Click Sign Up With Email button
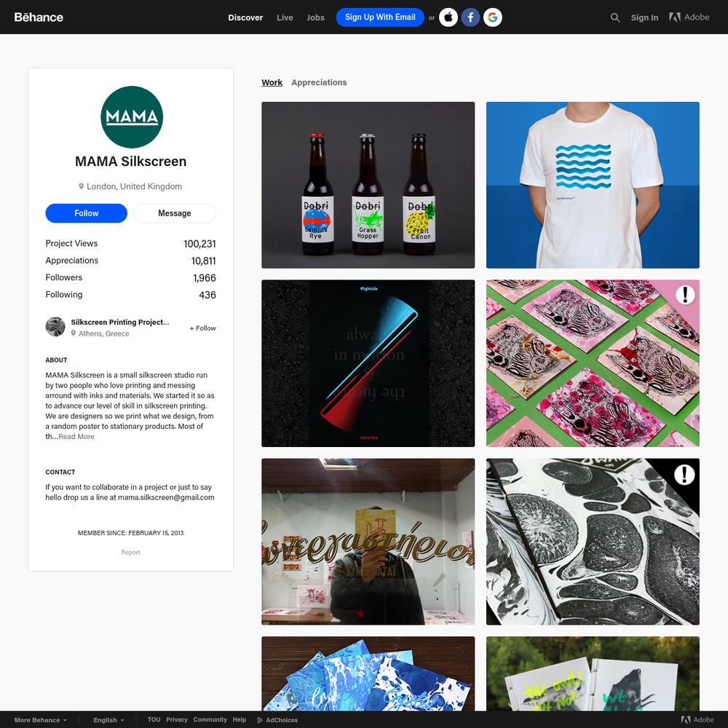This screenshot has height=728, width=728. (380, 17)
